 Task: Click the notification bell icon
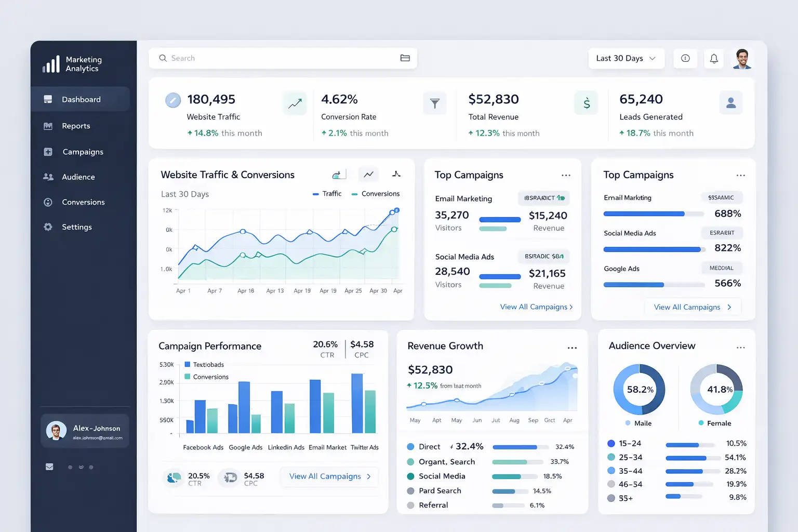(714, 59)
